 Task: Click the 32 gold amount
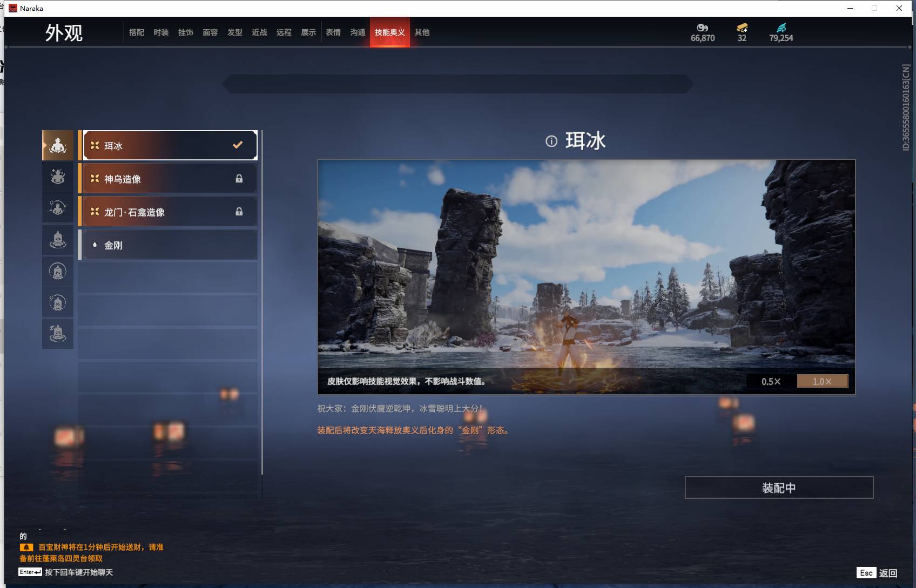[x=742, y=38]
